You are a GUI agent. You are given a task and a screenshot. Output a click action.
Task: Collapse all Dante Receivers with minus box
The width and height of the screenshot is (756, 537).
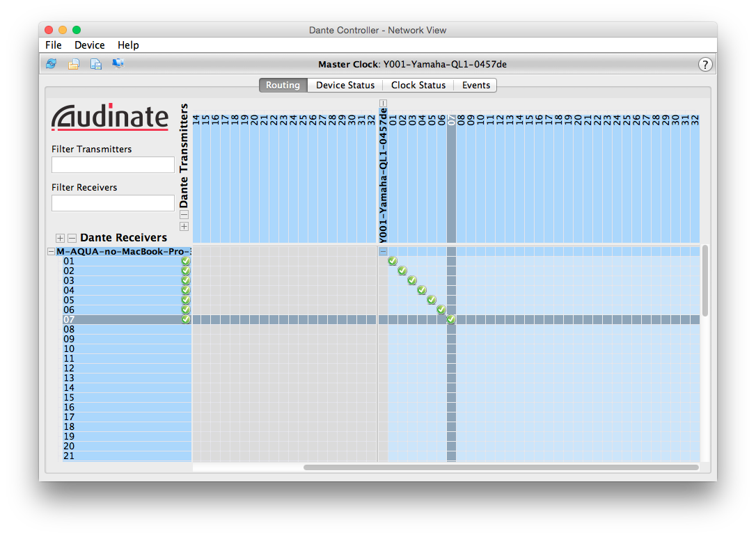72,238
